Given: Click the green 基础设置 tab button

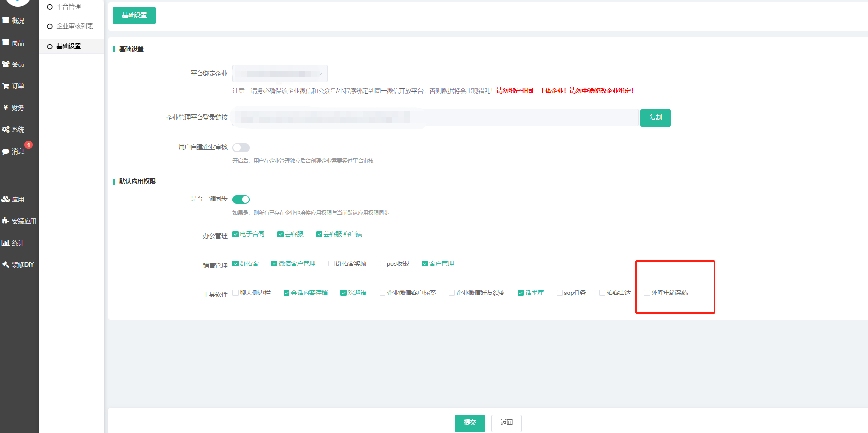Looking at the screenshot, I should 134,15.
